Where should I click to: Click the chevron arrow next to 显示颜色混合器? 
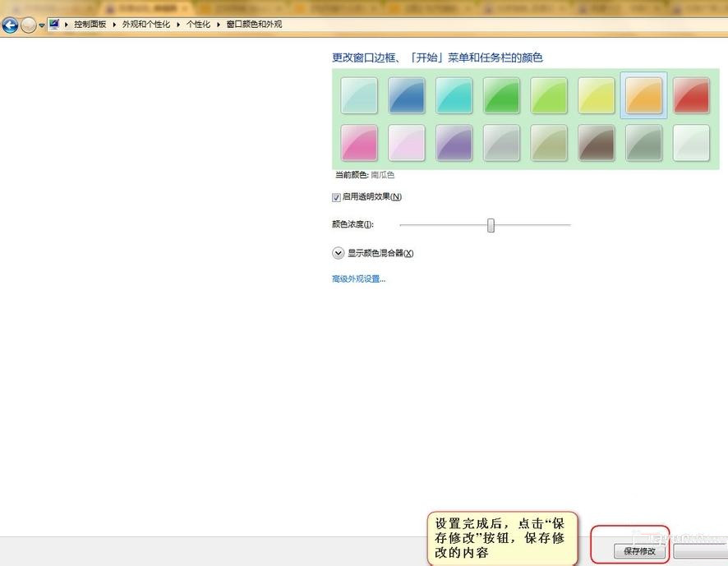[x=338, y=252]
